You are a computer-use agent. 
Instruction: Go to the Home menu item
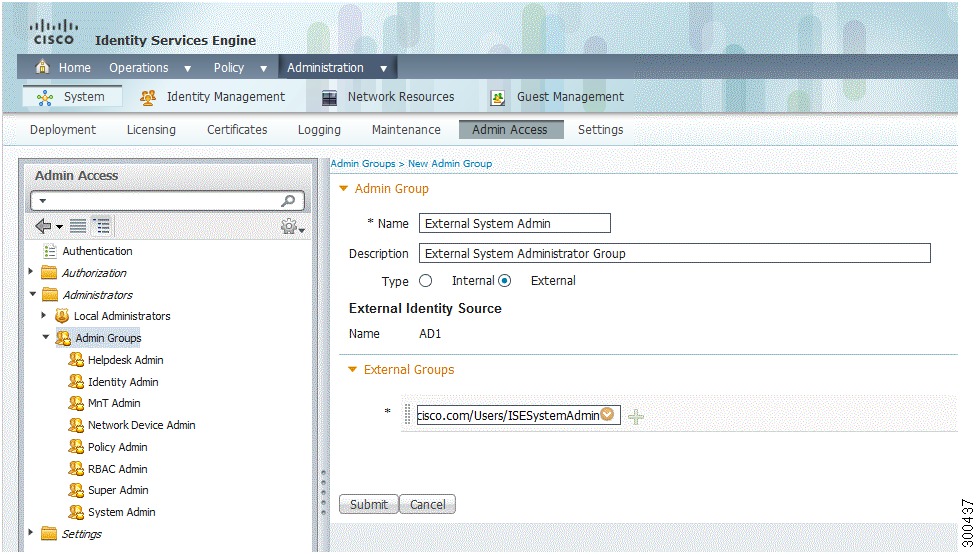pos(74,67)
